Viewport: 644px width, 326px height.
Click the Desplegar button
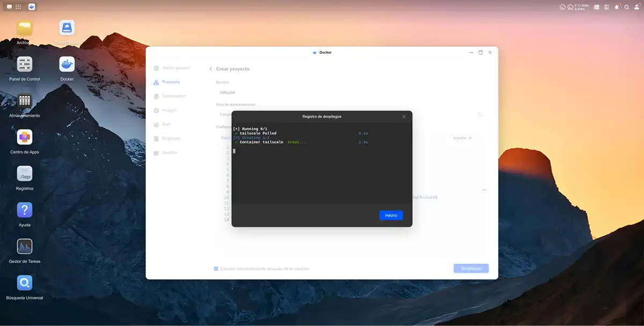471,268
